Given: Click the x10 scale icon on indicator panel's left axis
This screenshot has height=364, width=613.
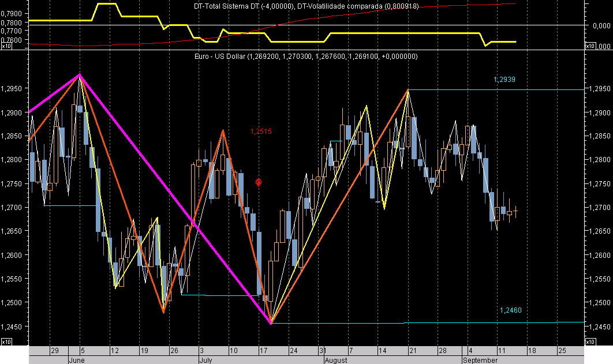Looking at the screenshot, I should coord(6,46).
